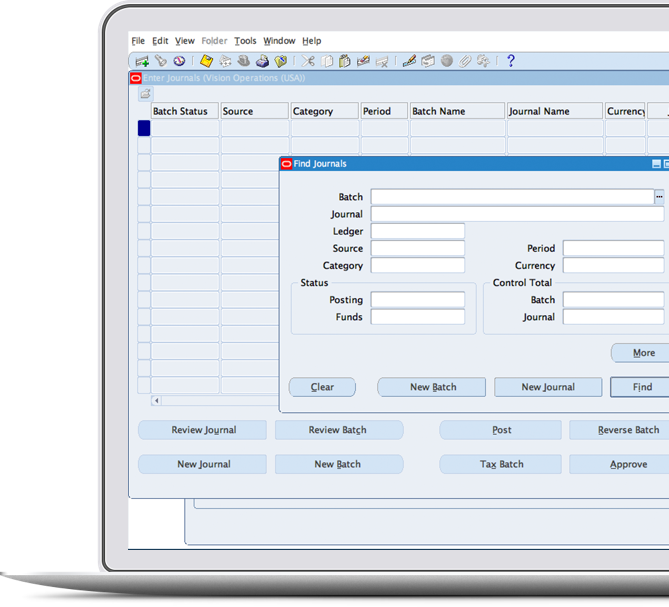Copy using the Copy toolbar icon

click(327, 61)
